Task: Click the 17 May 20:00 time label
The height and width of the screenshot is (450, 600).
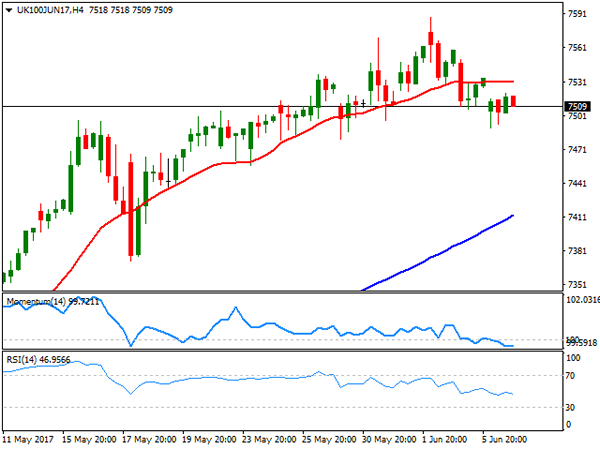Action: 149,439
